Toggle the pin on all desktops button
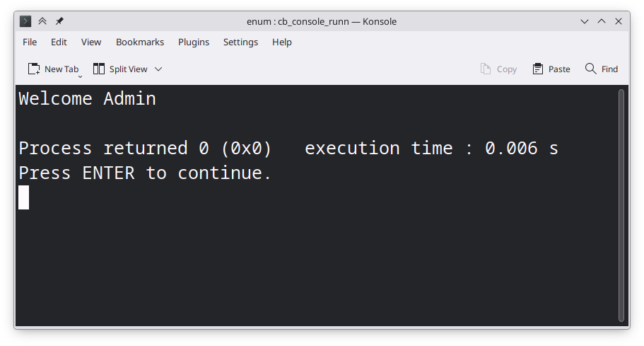The height and width of the screenshot is (346, 644). click(59, 21)
